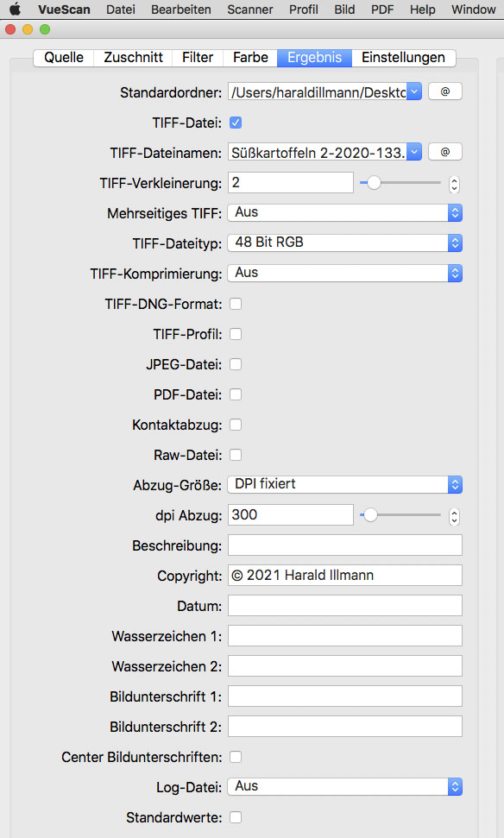Image resolution: width=504 pixels, height=838 pixels.
Task: Click into the Copyright text field
Action: pos(344,576)
